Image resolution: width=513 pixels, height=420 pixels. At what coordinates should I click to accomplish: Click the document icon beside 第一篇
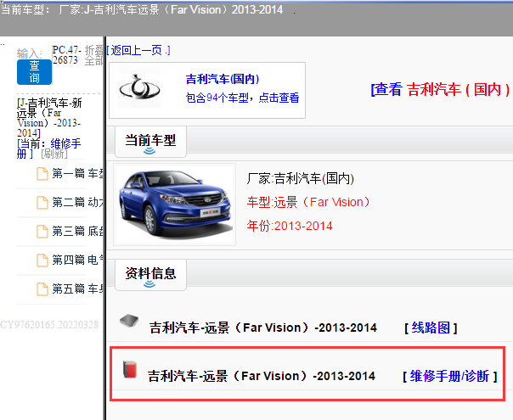[x=42, y=174]
